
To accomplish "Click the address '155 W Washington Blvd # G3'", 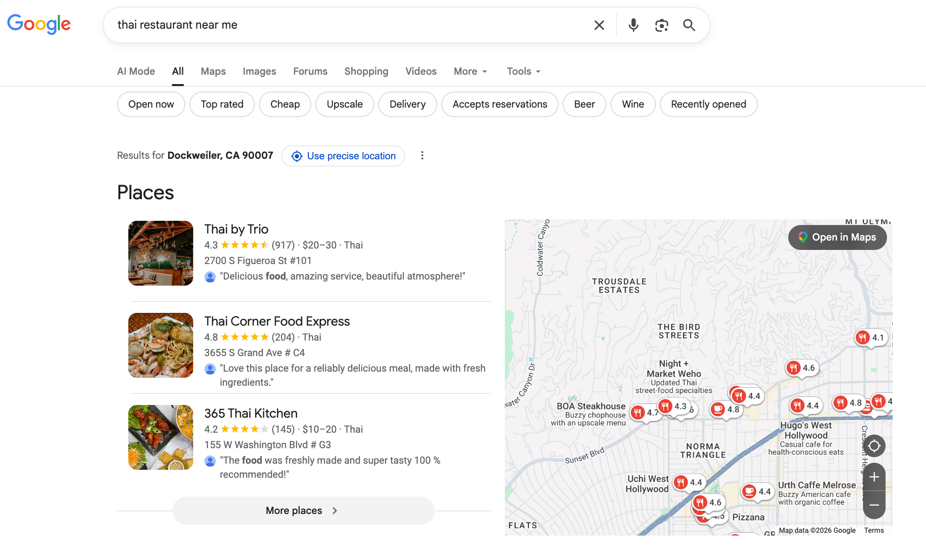I will [267, 445].
